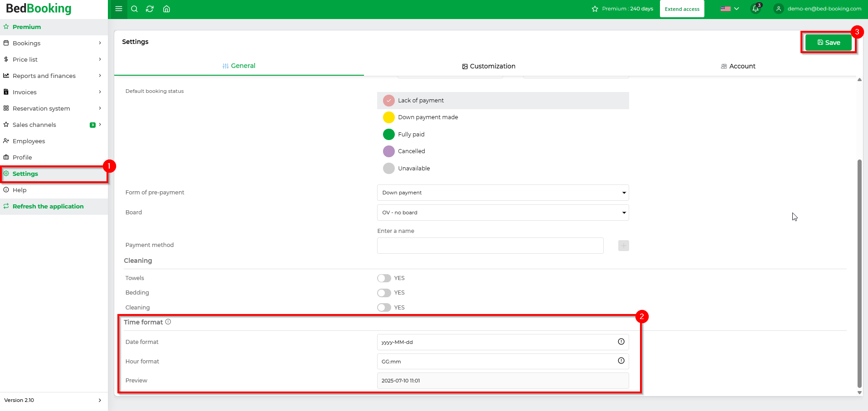The height and width of the screenshot is (411, 868).
Task: Click the Save button
Action: tap(828, 43)
